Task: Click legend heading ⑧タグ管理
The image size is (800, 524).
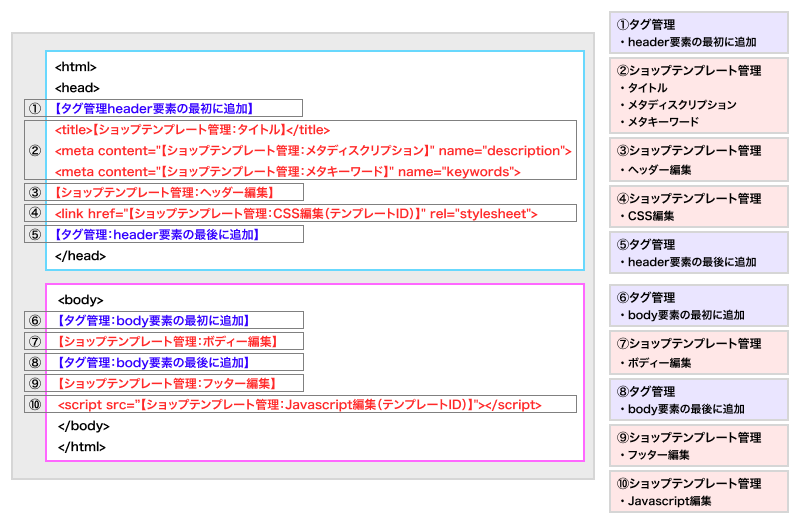Action: [x=645, y=391]
